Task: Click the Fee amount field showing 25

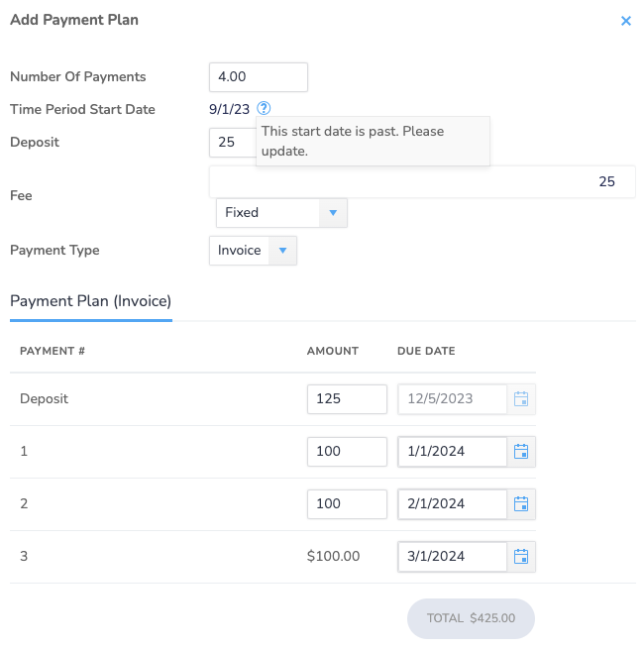Action: click(x=422, y=181)
